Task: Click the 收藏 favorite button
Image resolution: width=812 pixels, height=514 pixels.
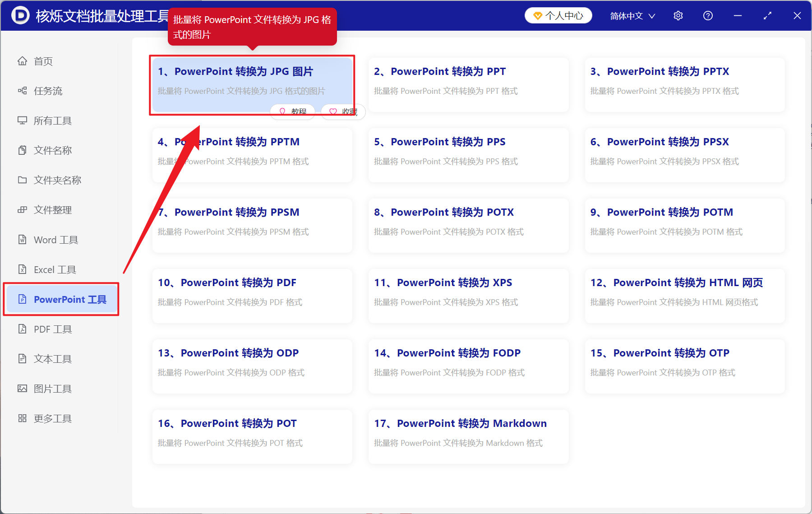Action: point(343,111)
